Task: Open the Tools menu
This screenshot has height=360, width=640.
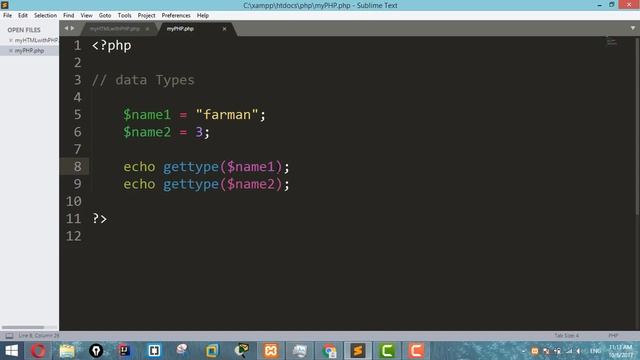Action: tap(124, 15)
